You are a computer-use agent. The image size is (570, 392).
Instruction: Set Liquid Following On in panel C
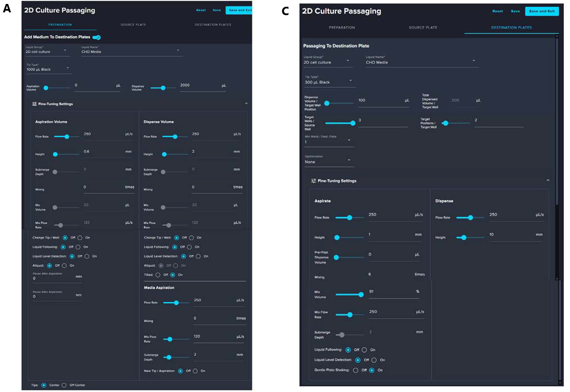coord(364,350)
